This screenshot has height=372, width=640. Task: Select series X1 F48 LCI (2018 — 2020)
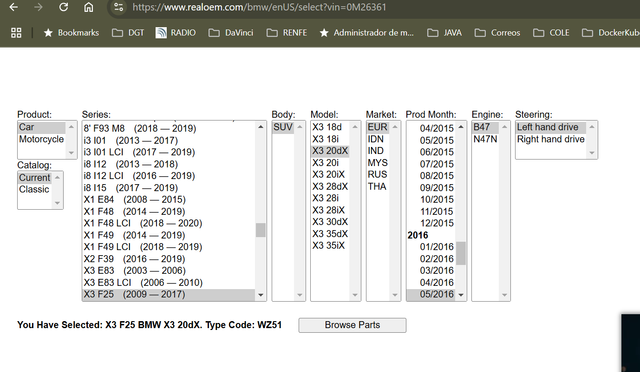click(169, 223)
